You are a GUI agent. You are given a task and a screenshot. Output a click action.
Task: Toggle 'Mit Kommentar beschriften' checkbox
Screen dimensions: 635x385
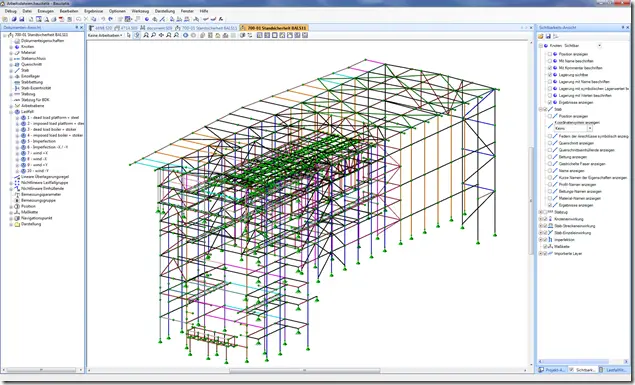pos(550,68)
